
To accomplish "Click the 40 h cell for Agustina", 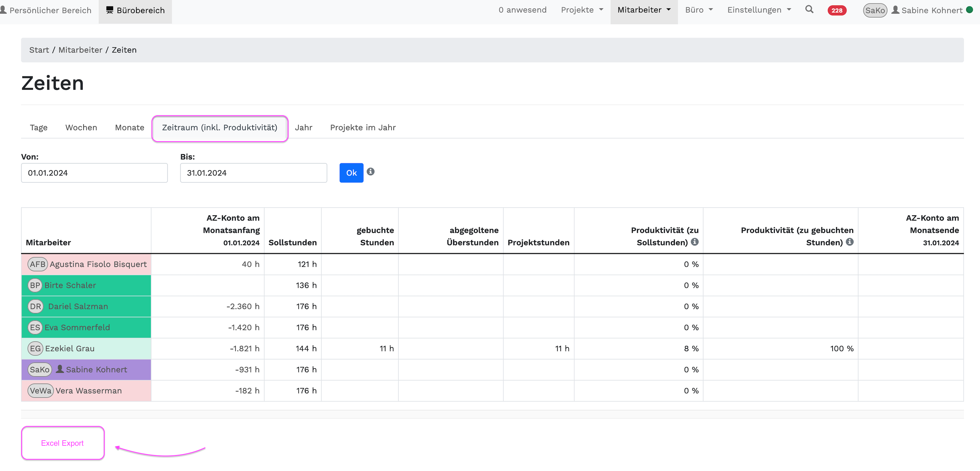I will point(208,264).
